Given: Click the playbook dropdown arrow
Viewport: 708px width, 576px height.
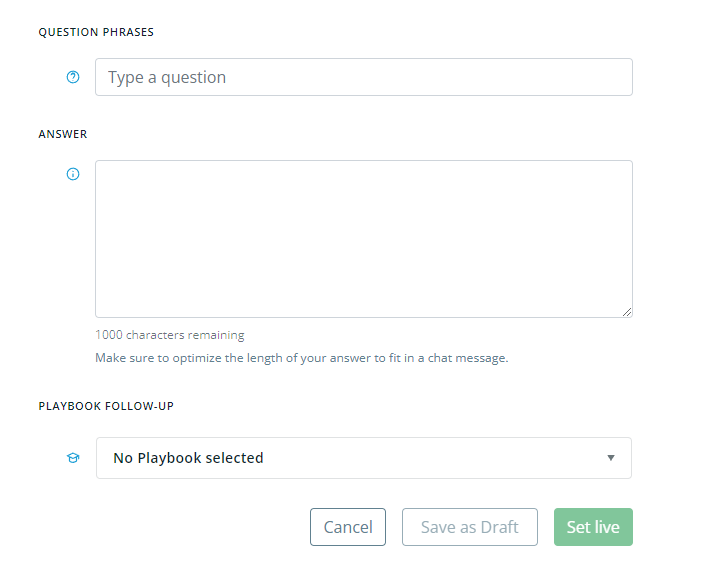Looking at the screenshot, I should [x=611, y=458].
